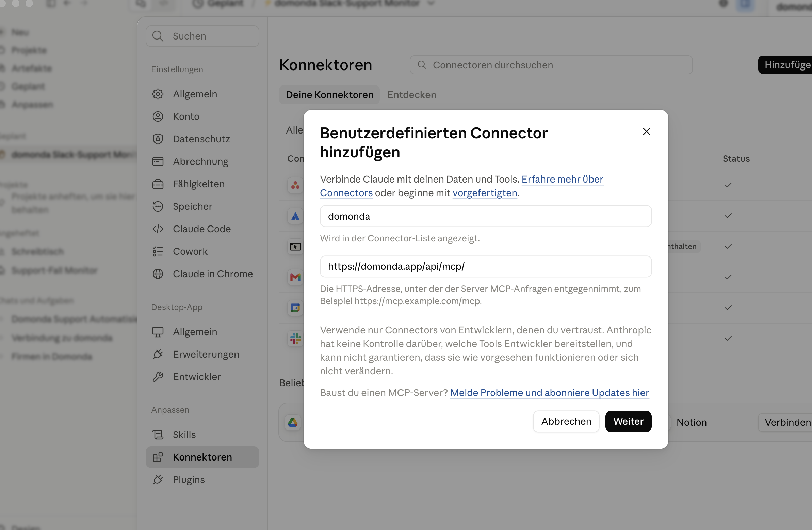Open Desktop-App Allgemein via the monitor icon
The height and width of the screenshot is (530, 812).
pos(158,332)
